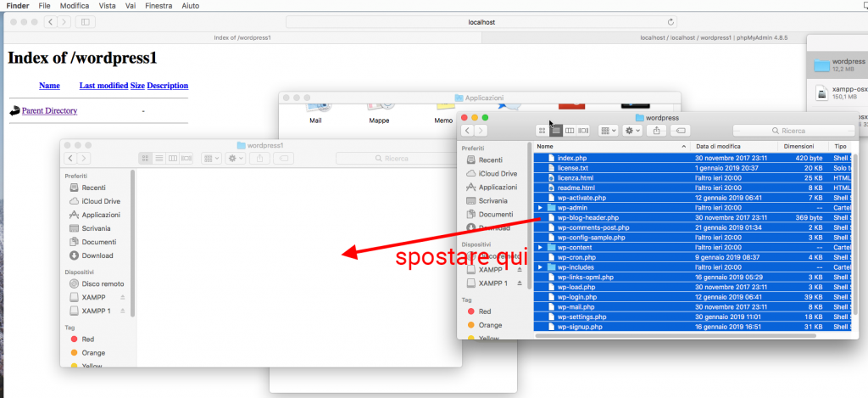Viewport: 868px width, 398px height.
Task: Open the Finestra menu
Action: (159, 6)
